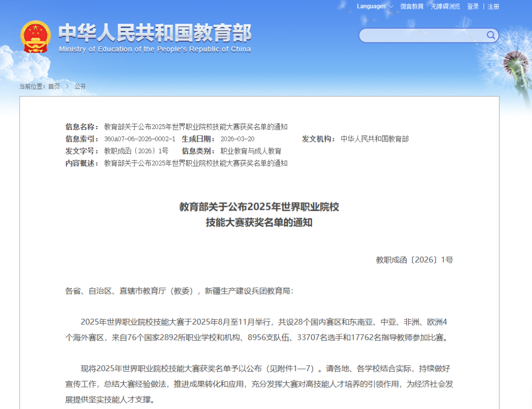Image resolution: width=532 pixels, height=409 pixels.
Task: Click the index number 360A07-06-2026-0002-1
Action: 139,139
